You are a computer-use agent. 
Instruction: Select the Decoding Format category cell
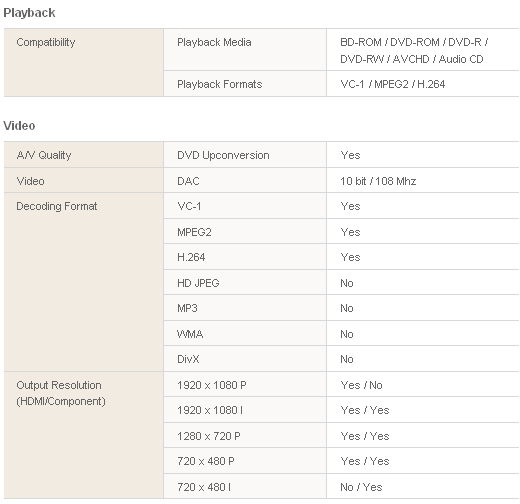coord(84,282)
